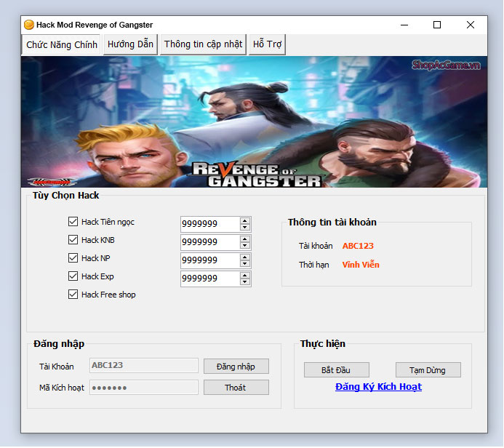
Task: Disable the Hack NP option
Action: click(73, 257)
